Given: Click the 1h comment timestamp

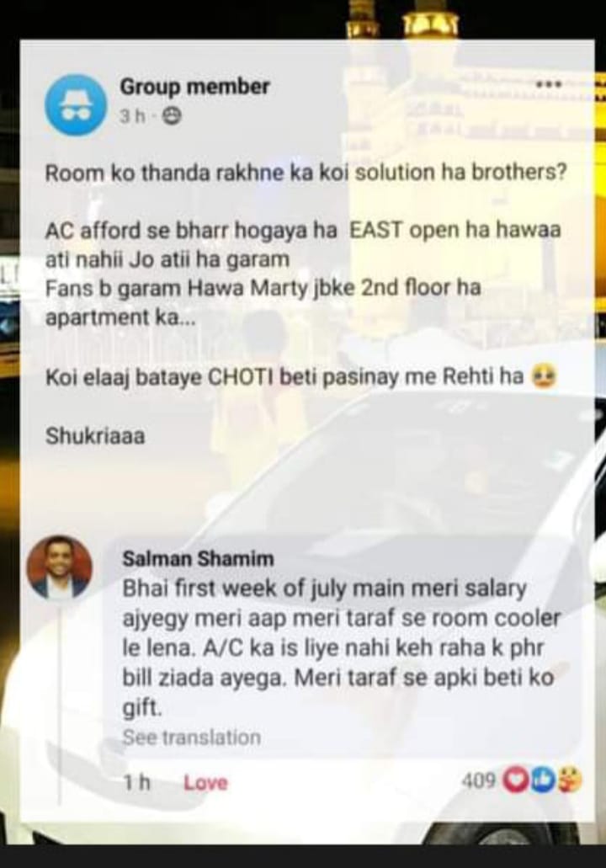Looking at the screenshot, I should click(136, 783).
